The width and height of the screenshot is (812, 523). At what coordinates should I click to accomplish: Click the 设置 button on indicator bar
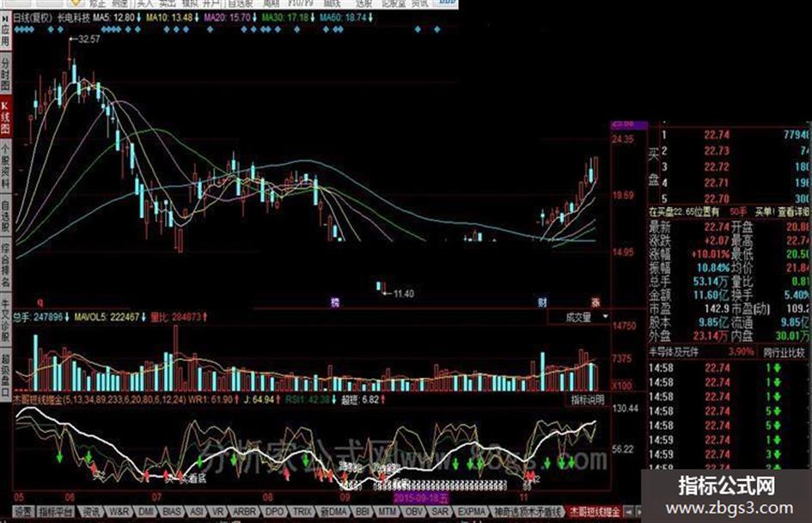23,512
